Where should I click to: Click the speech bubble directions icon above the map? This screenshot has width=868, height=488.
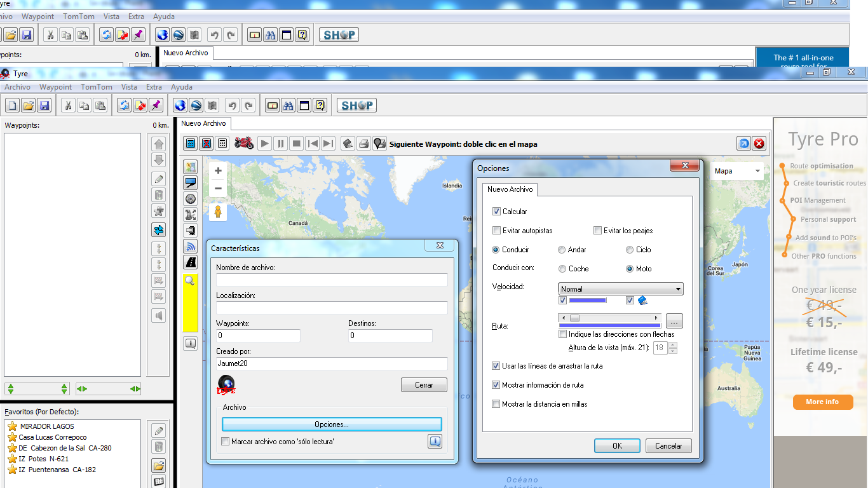tap(379, 144)
